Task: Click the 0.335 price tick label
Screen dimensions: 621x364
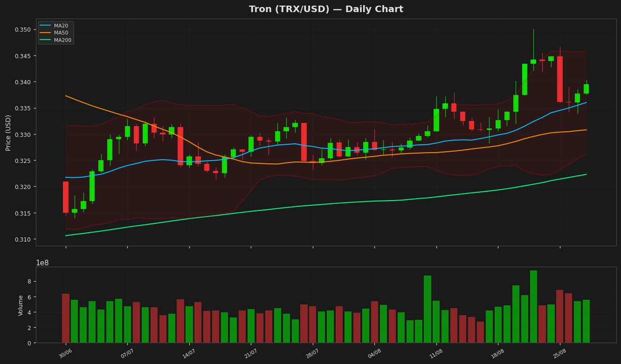Action: tap(22, 108)
